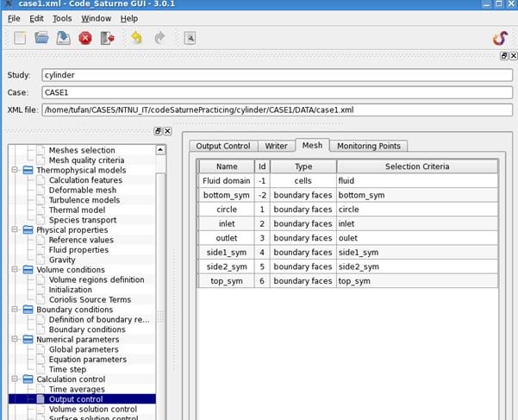Open Coriolis Source Terms page
This screenshot has width=518, height=420.
[x=90, y=299]
